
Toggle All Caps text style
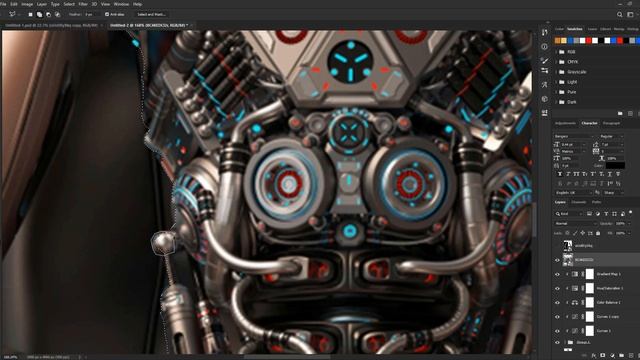[x=576, y=174]
